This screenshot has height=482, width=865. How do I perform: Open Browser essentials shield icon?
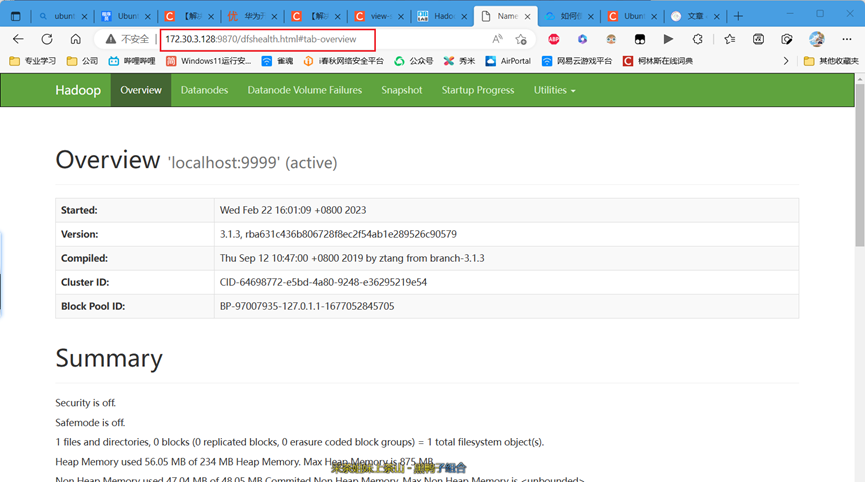(x=787, y=39)
